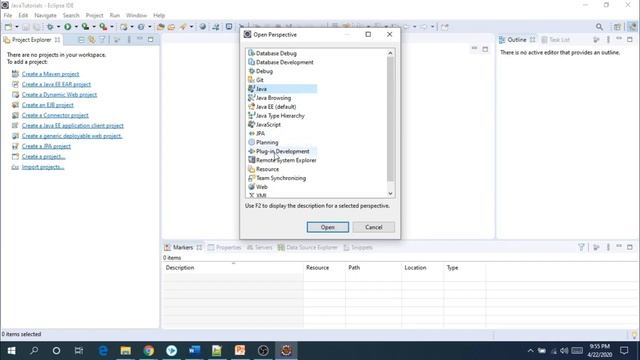Open the Markers view menu icon
The height and width of the screenshot is (360, 640).
609,247
